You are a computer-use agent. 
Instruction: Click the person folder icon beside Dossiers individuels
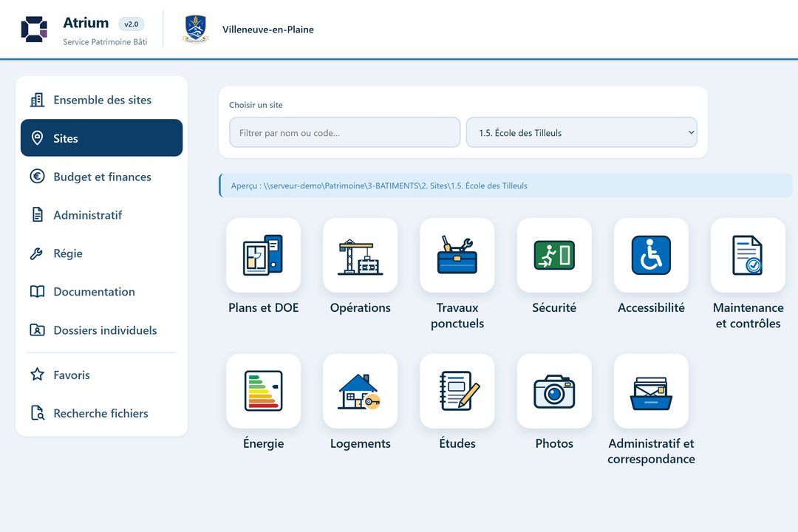tap(37, 330)
